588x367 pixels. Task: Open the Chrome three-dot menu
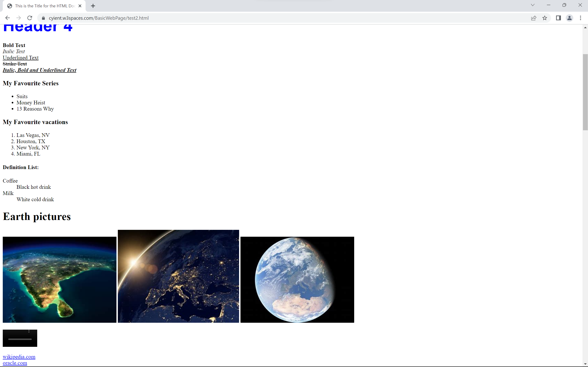(x=581, y=18)
